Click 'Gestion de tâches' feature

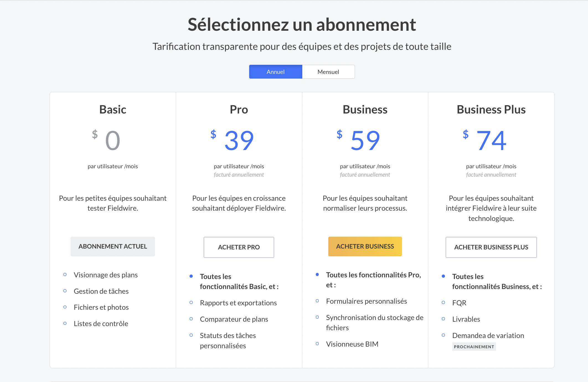click(x=101, y=291)
